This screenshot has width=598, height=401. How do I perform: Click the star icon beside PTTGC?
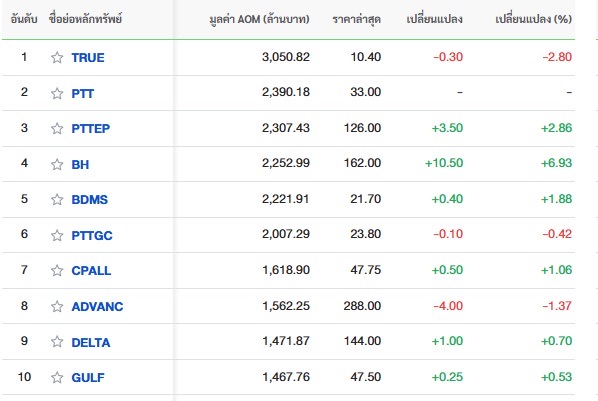[x=57, y=235]
